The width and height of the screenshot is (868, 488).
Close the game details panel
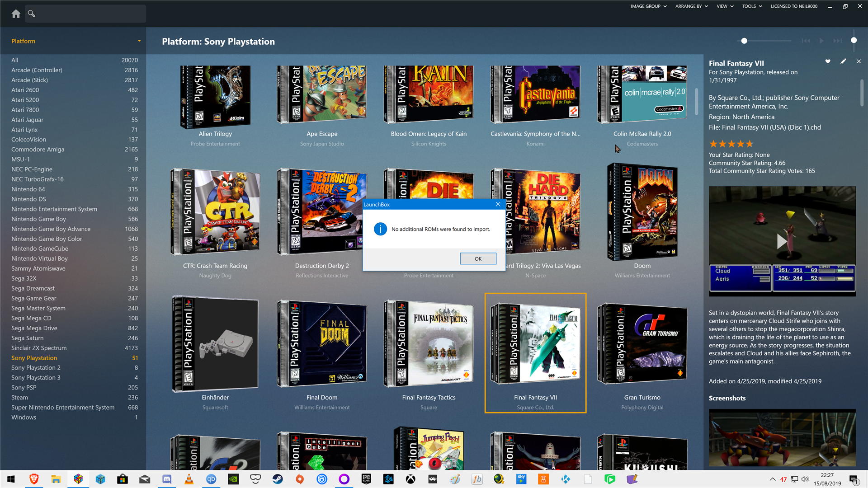pos(859,61)
